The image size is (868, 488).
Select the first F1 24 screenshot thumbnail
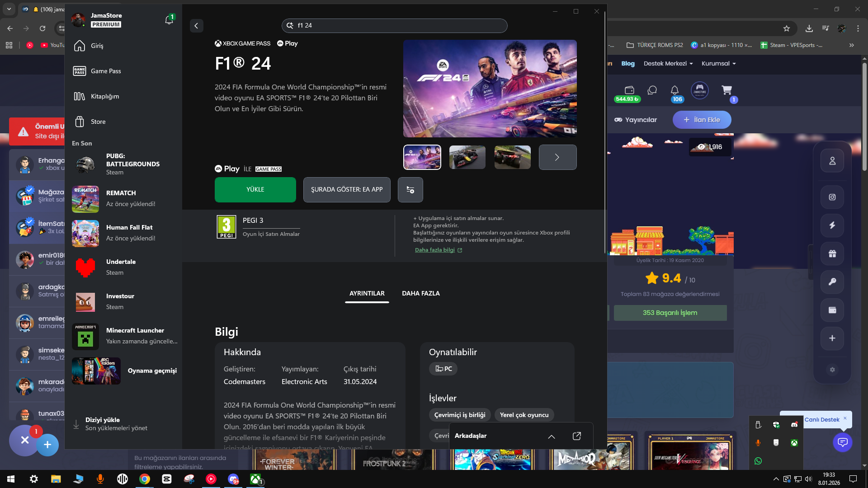pyautogui.click(x=422, y=157)
